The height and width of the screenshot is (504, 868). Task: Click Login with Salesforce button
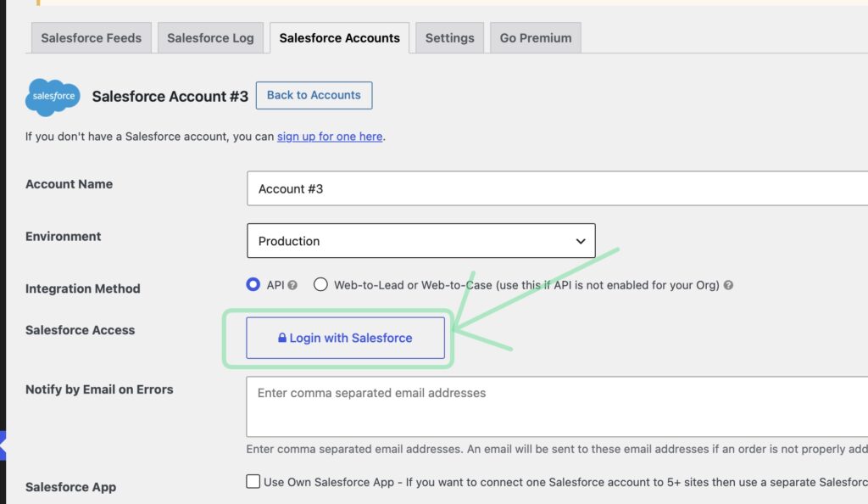point(346,338)
